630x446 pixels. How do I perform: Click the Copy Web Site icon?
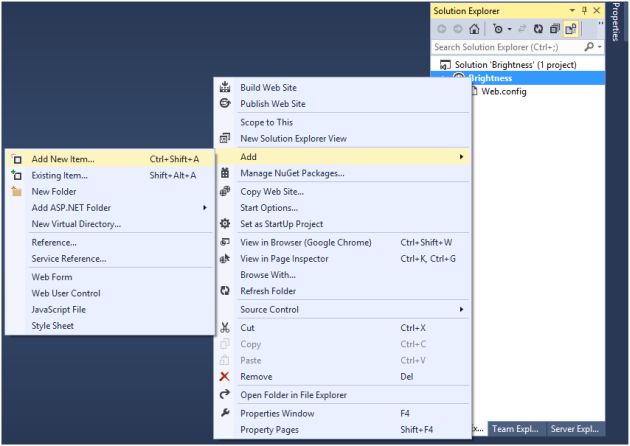click(x=225, y=191)
